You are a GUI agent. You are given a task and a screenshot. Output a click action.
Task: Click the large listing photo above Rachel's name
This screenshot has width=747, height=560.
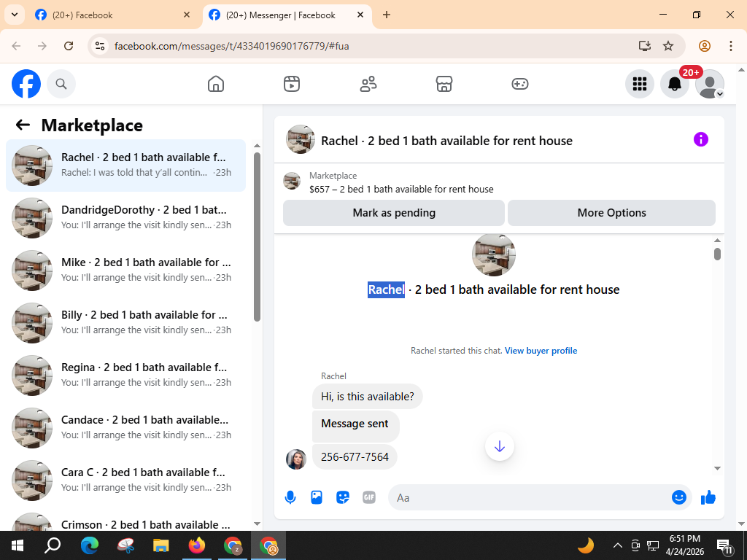pyautogui.click(x=494, y=254)
